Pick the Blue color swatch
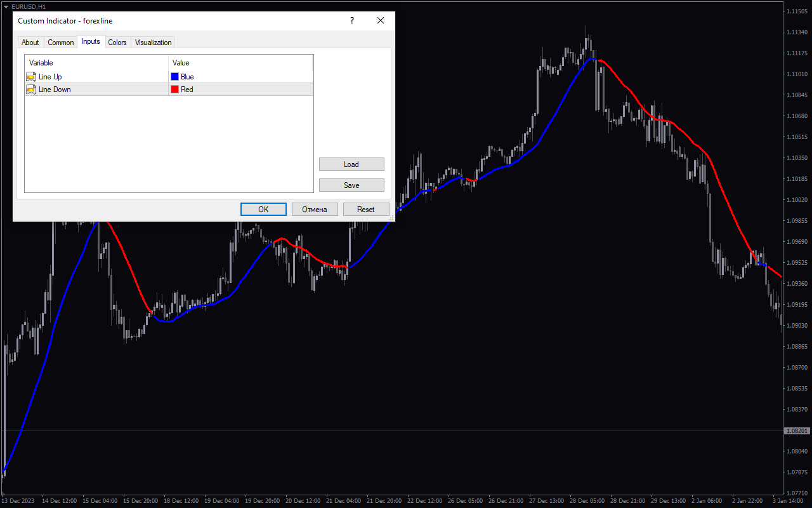 coord(174,77)
